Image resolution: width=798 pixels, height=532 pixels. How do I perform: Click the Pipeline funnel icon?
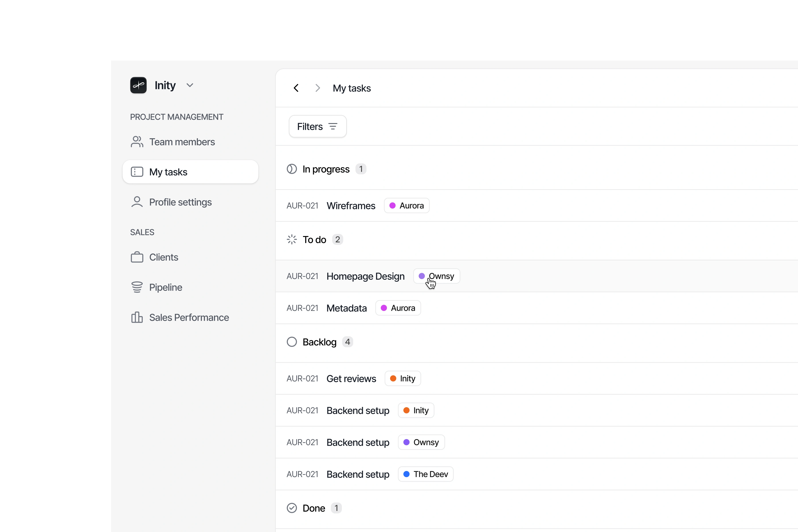click(137, 287)
